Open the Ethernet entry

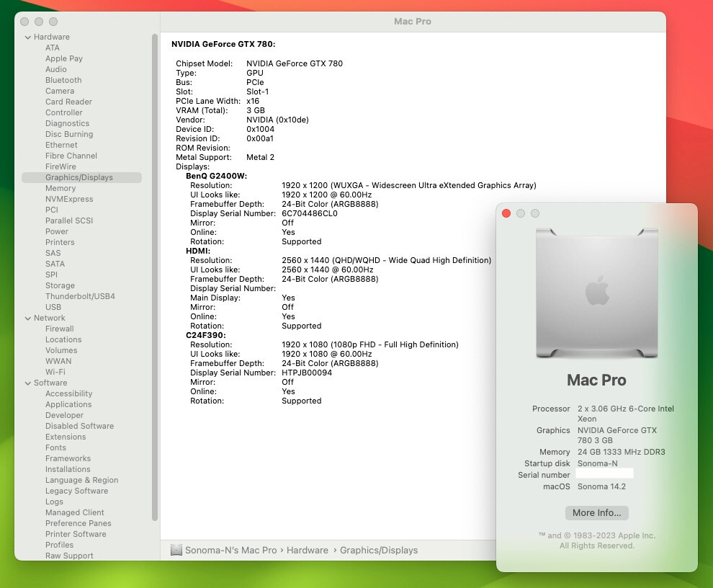pyautogui.click(x=61, y=145)
